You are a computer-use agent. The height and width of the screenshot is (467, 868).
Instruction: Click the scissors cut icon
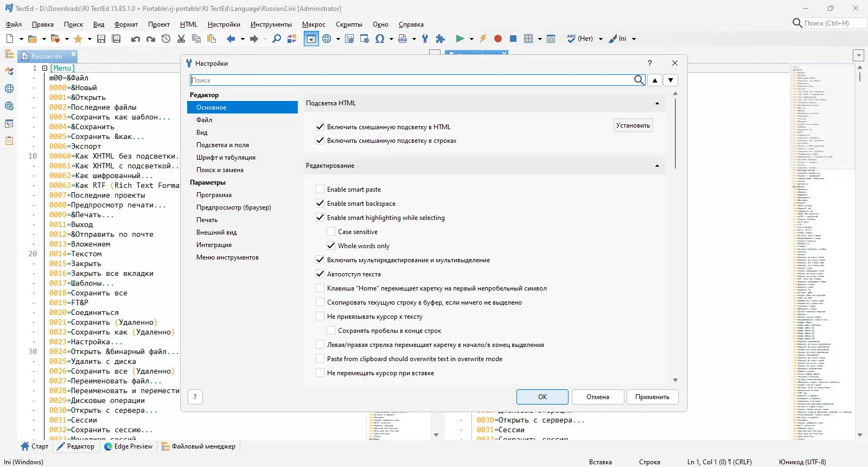(181, 39)
